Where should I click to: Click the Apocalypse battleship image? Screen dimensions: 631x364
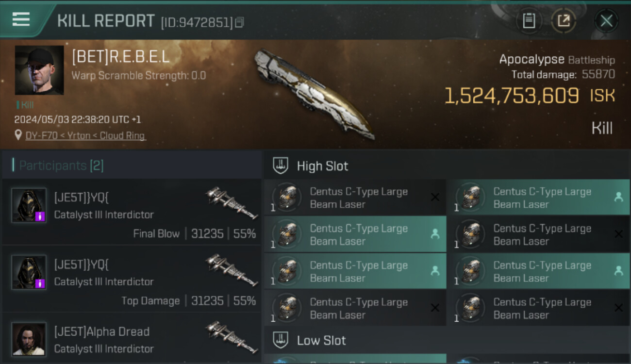314,94
